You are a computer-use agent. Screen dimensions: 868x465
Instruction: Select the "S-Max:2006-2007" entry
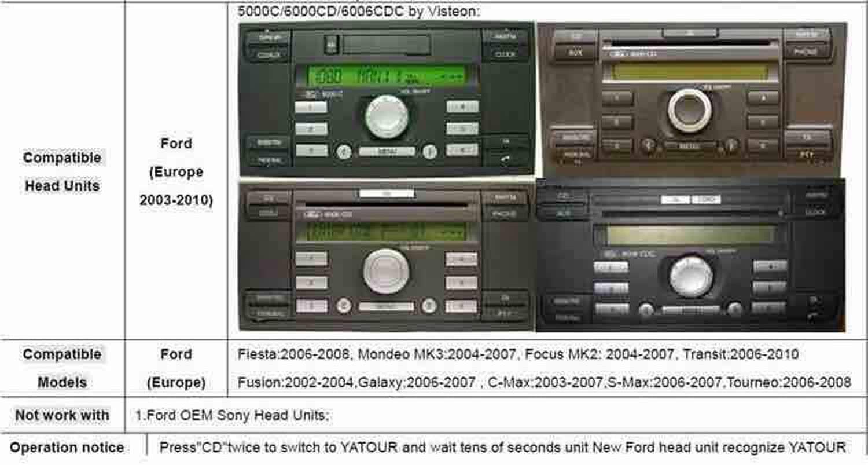[665, 382]
